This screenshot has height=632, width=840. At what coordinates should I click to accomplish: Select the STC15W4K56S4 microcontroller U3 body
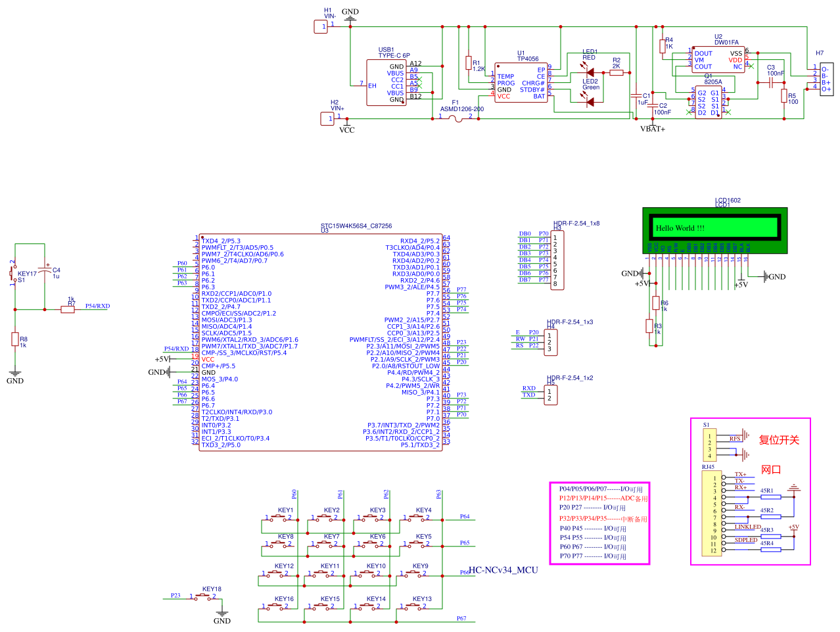coord(321,343)
